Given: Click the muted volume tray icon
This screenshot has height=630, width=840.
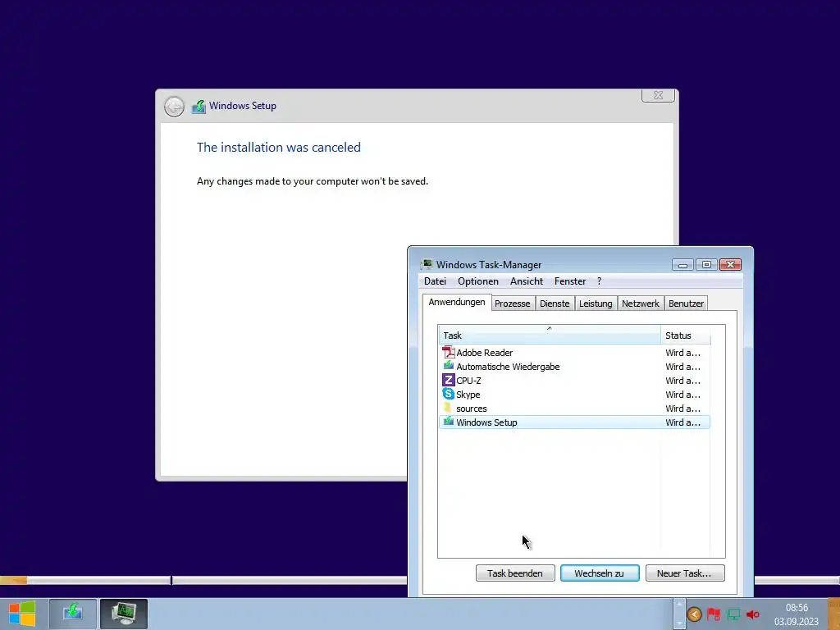Looking at the screenshot, I should click(753, 614).
